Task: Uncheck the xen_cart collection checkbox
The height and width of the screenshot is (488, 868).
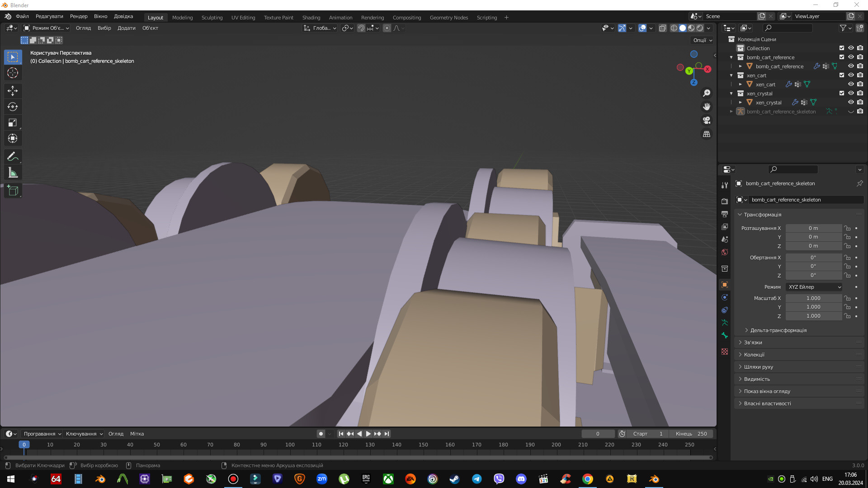Action: [x=842, y=75]
